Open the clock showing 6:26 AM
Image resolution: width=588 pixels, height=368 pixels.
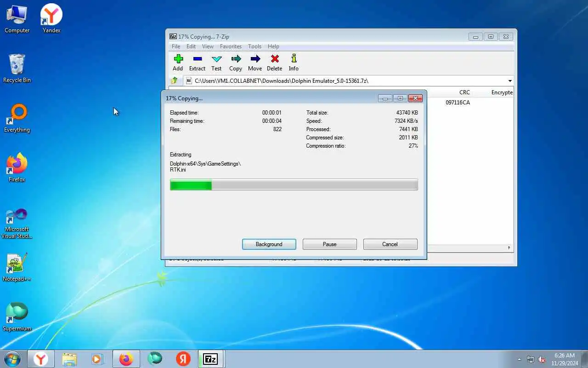point(564,359)
